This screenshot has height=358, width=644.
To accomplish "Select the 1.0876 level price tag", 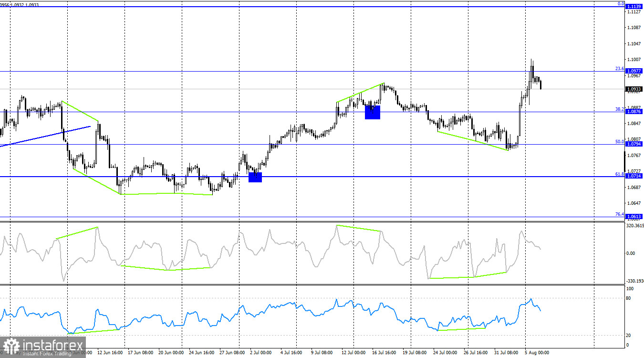I will (634, 112).
